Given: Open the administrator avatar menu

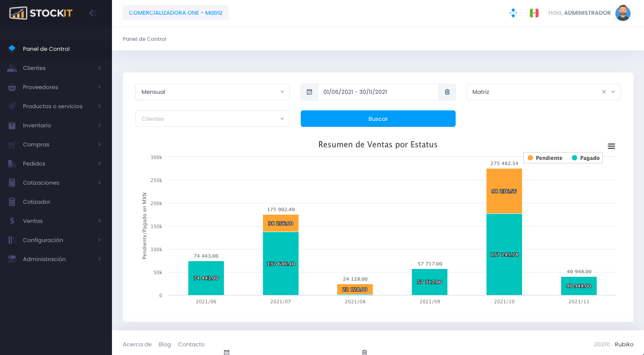Looking at the screenshot, I should pyautogui.click(x=623, y=13).
